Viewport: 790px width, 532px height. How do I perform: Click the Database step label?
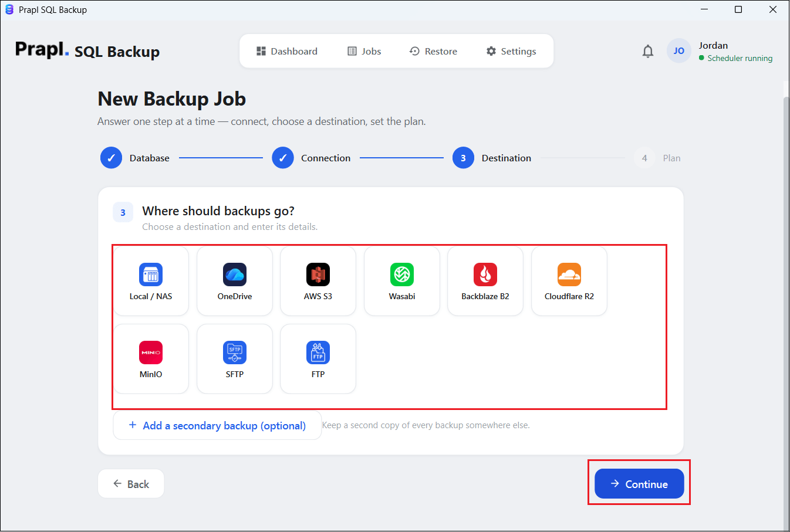click(x=150, y=158)
